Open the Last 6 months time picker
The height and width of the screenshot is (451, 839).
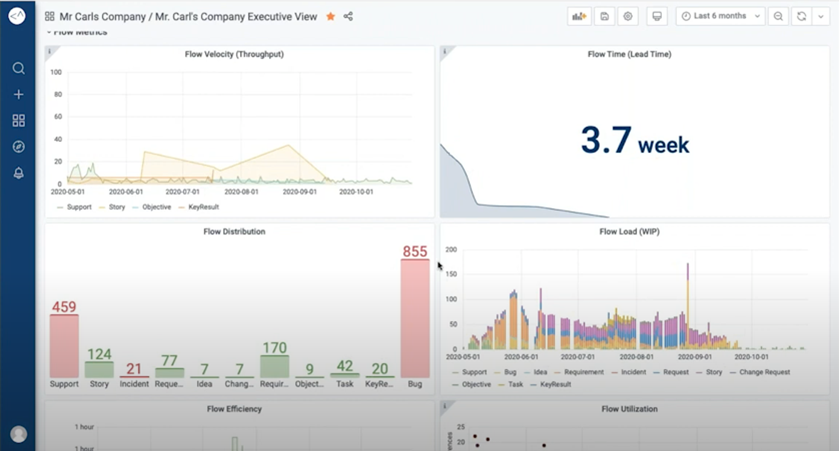720,16
